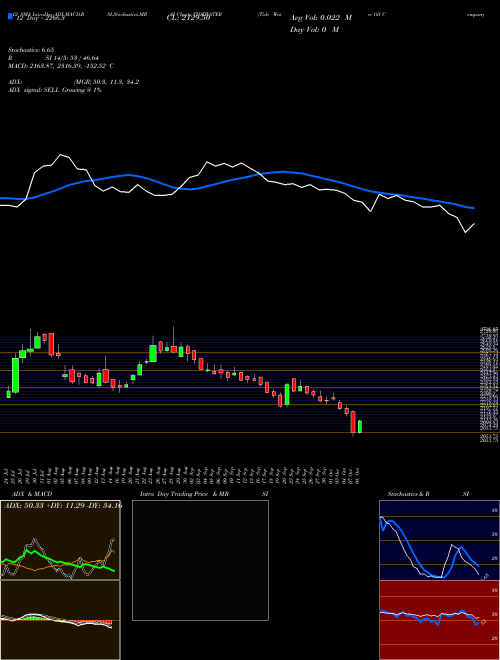Click the 'ADX & MACD' panel title
500x660 pixels.
[32, 494]
